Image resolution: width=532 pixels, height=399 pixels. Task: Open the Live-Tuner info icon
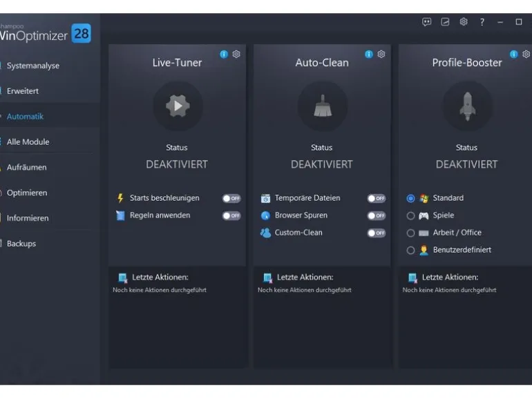click(224, 55)
